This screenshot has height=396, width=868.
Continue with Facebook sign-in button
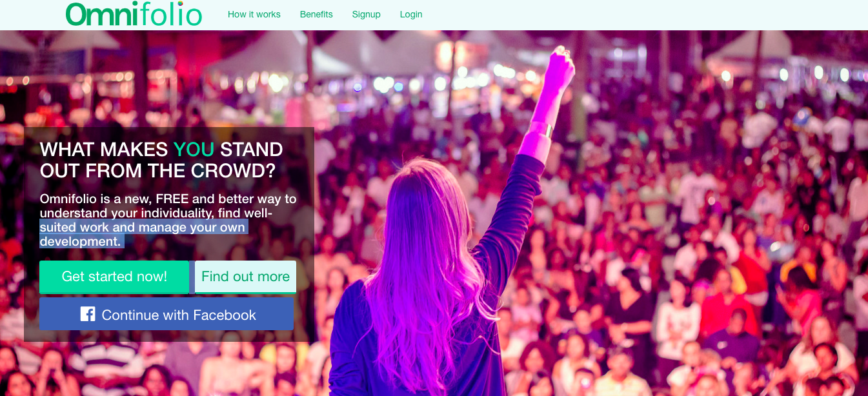(167, 314)
